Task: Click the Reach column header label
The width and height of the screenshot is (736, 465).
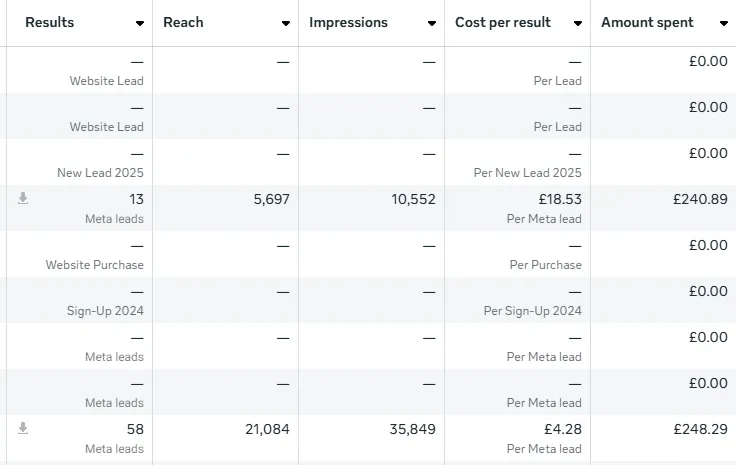Action: [x=183, y=22]
